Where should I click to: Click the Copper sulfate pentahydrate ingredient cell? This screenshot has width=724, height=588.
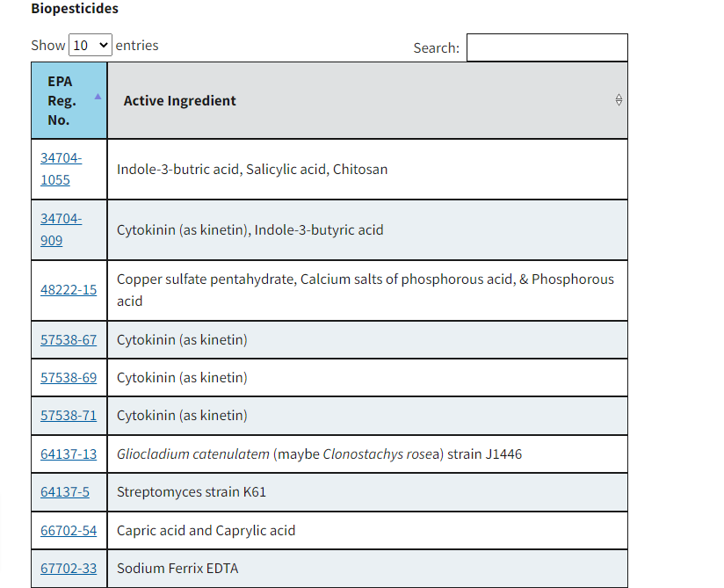tap(365, 290)
